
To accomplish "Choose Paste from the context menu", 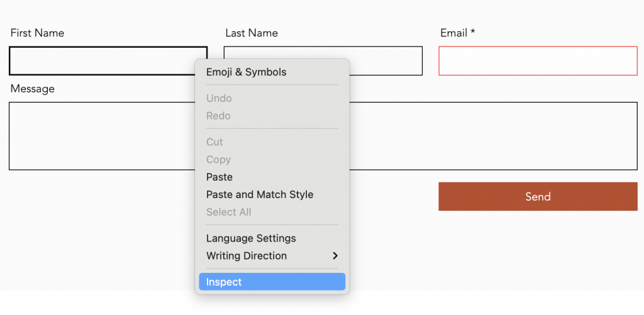I will (x=219, y=177).
